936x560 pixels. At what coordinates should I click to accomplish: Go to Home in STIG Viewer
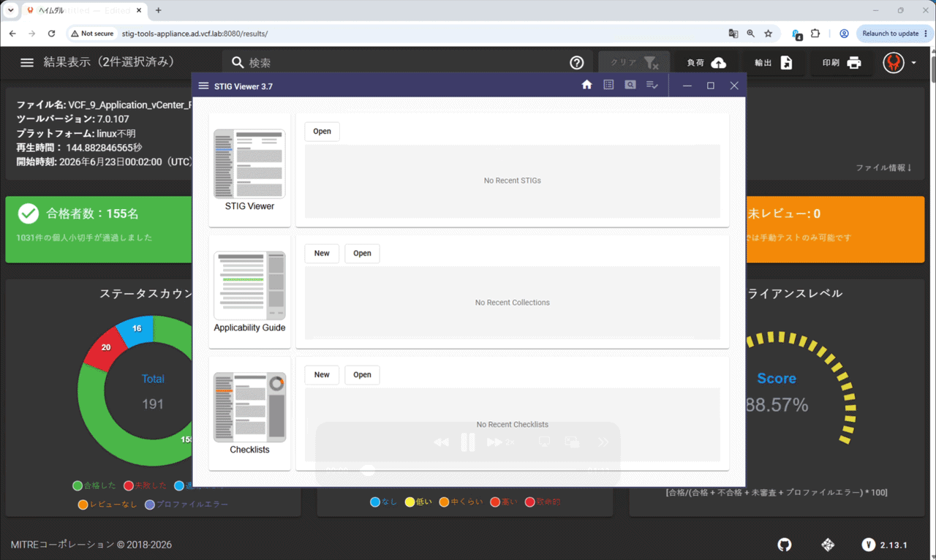[586, 85]
